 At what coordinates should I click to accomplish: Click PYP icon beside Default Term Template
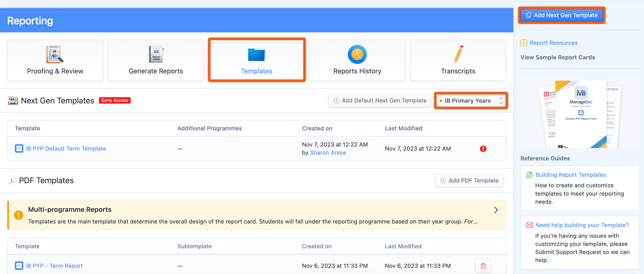pos(19,149)
